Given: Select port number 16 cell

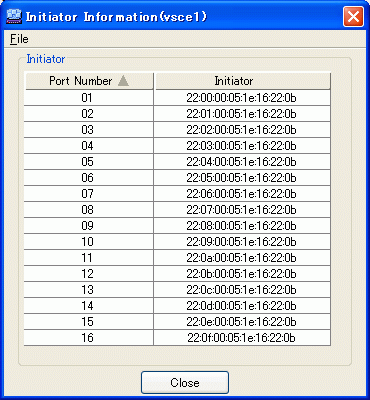Looking at the screenshot, I should 89,338.
